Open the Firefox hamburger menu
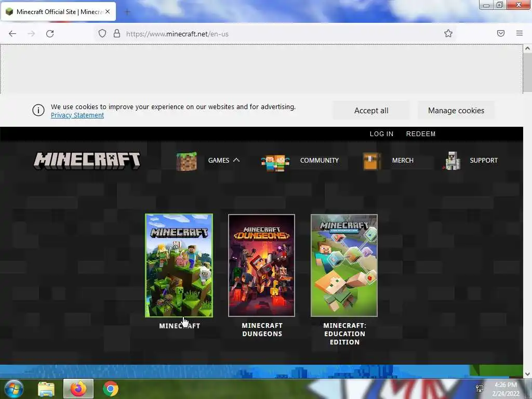The width and height of the screenshot is (532, 399). [x=520, y=33]
